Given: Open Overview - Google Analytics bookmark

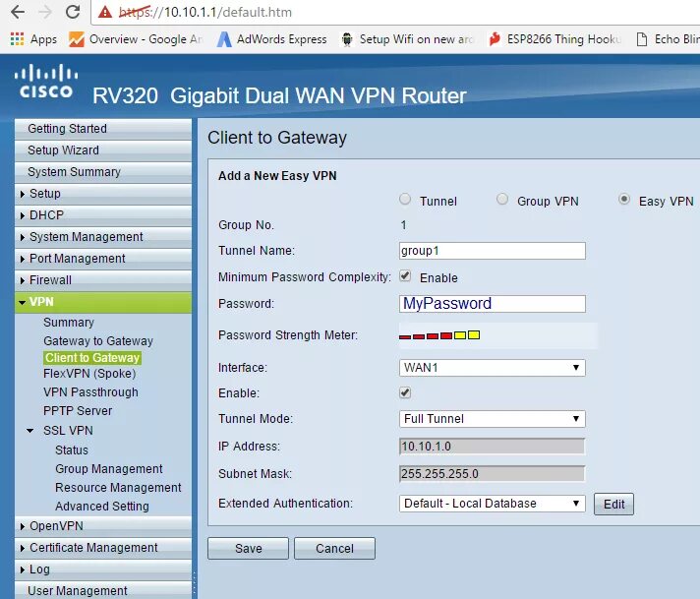Looking at the screenshot, I should (136, 39).
